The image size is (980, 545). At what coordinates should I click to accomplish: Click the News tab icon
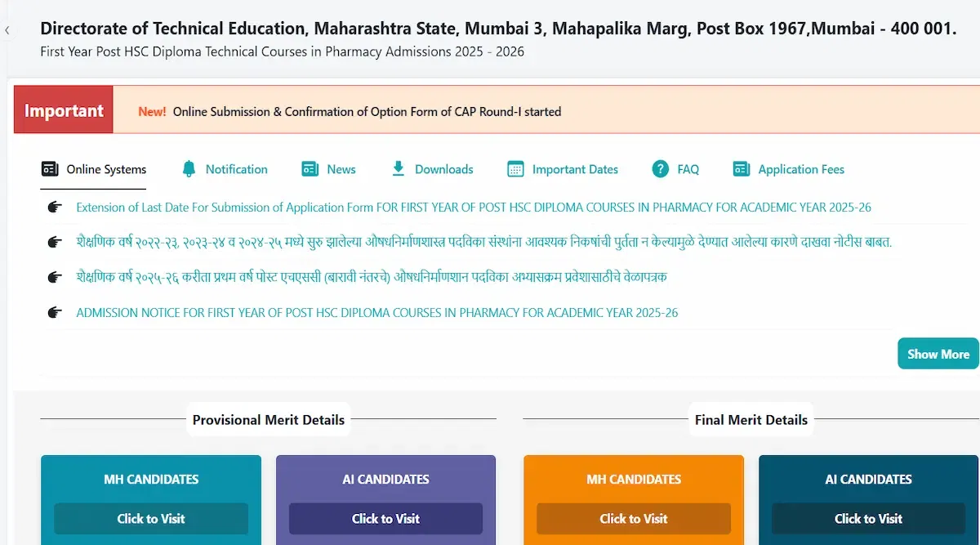click(x=310, y=169)
